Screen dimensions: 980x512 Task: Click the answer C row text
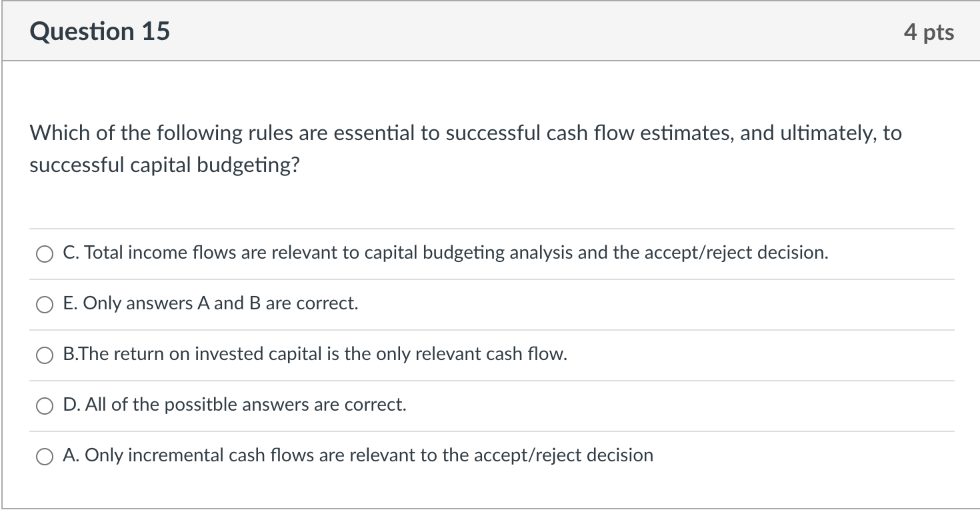click(445, 253)
